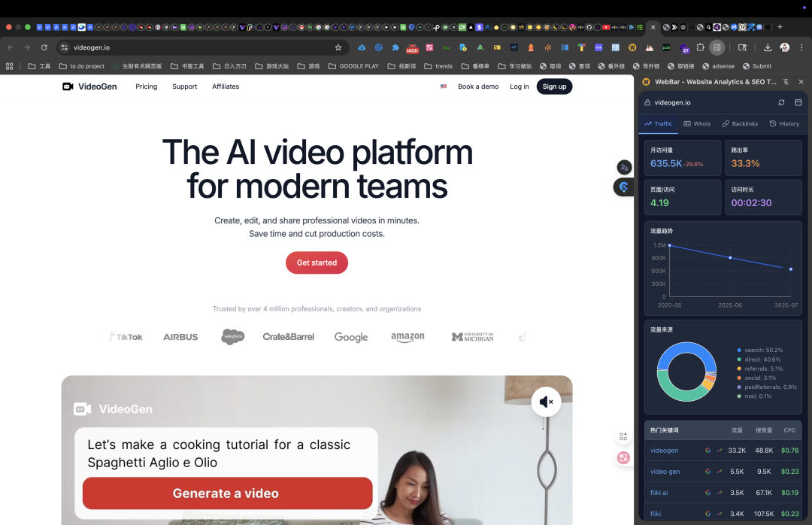Unpin the WebBar side panel
This screenshot has width=812, height=525.
point(786,82)
